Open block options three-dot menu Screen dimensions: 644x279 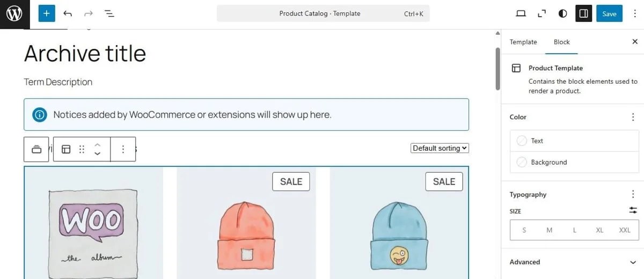(123, 149)
